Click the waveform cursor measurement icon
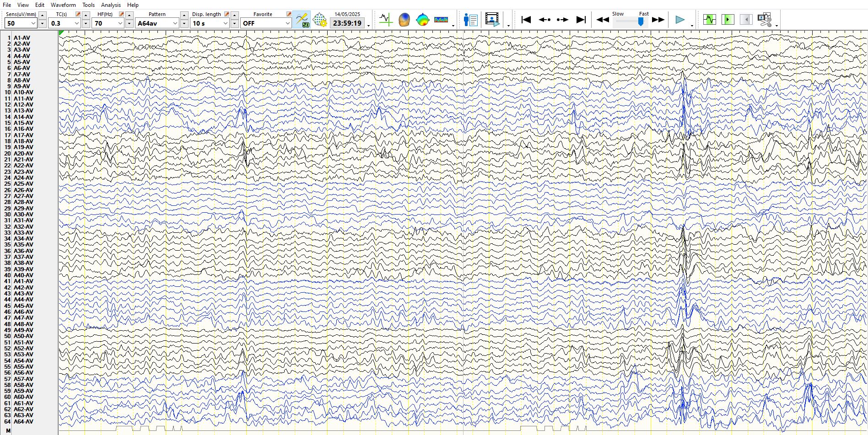 (x=385, y=20)
